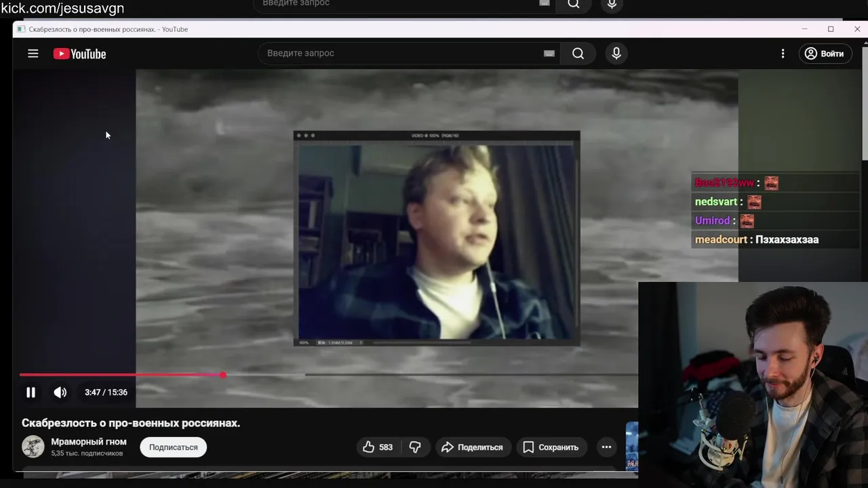Viewport: 868px width, 488px height.
Task: Click the page vertical scrollbar on the right
Action: click(865, 102)
